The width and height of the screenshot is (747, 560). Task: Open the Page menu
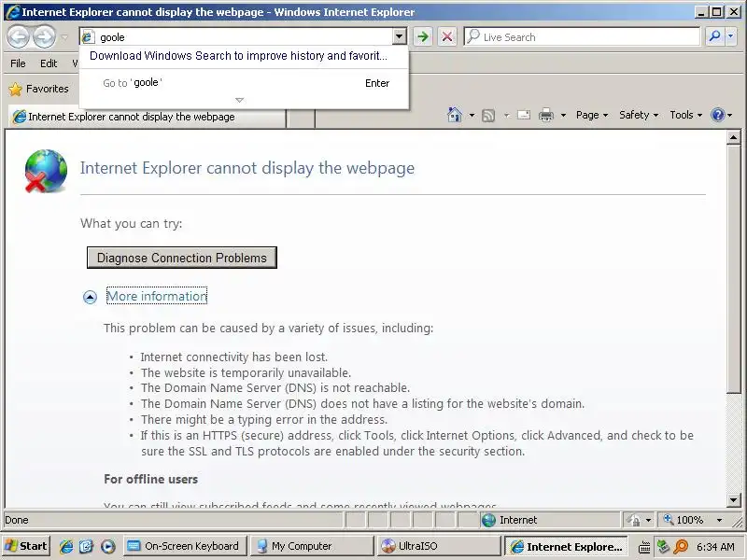592,115
